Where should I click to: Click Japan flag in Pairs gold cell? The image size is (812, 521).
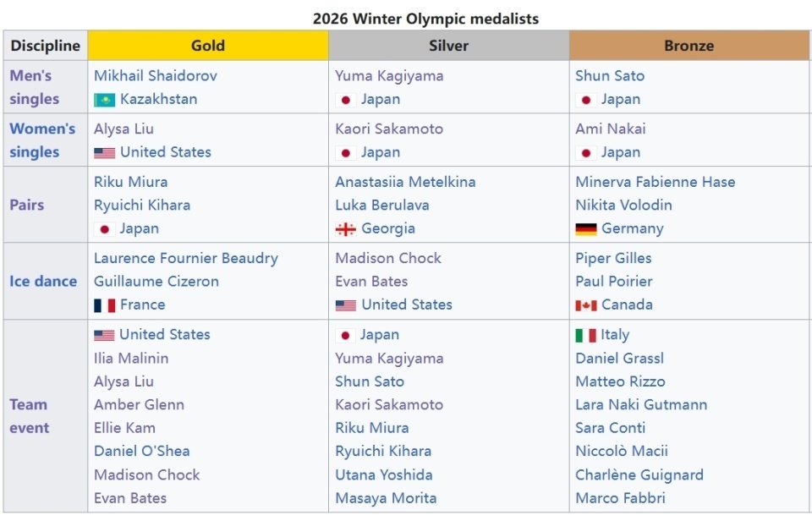pyautogui.click(x=104, y=229)
